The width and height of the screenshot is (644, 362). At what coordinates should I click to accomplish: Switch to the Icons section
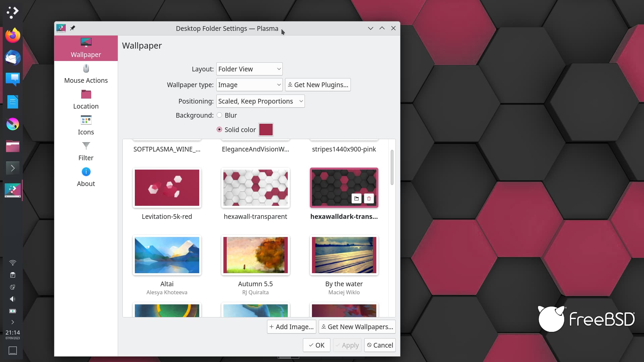(x=86, y=126)
